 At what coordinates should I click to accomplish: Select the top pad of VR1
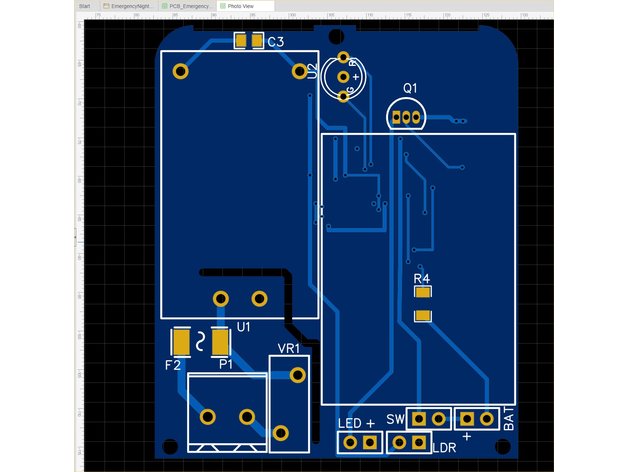(298, 375)
